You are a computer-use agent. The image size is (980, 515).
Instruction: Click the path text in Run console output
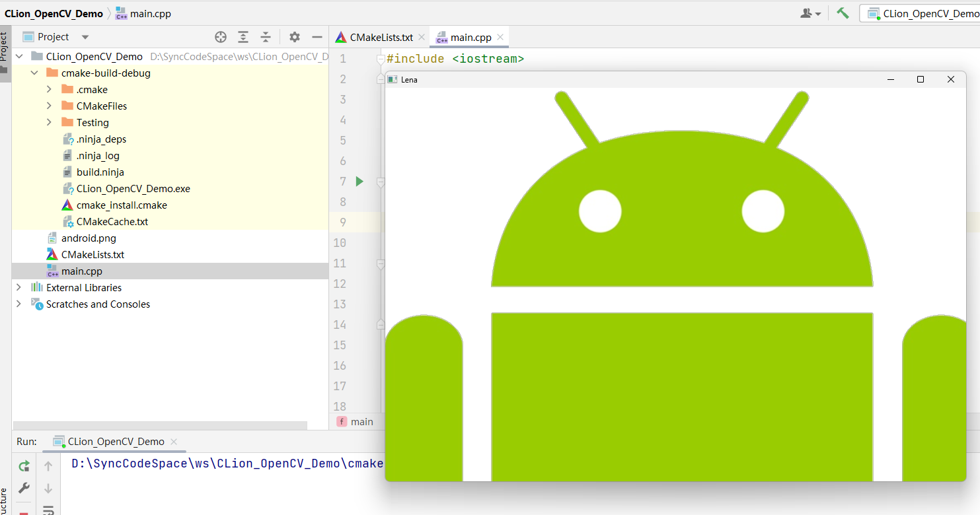[227, 463]
